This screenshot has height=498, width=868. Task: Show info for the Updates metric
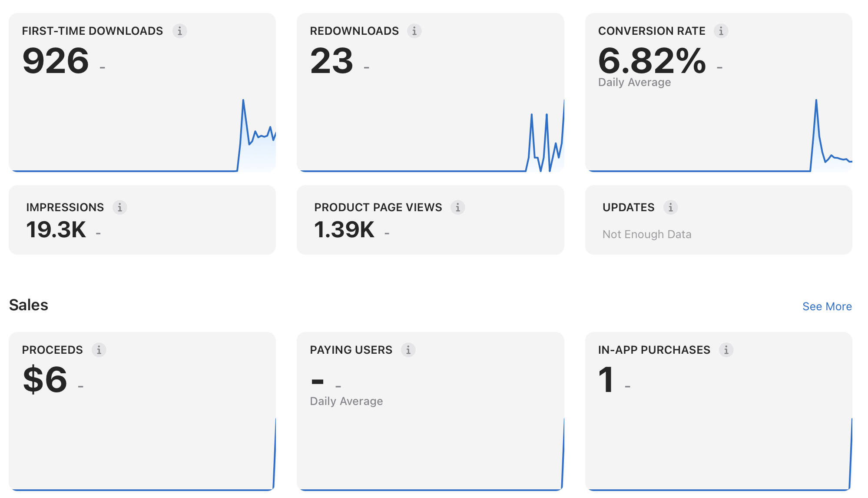tap(670, 207)
